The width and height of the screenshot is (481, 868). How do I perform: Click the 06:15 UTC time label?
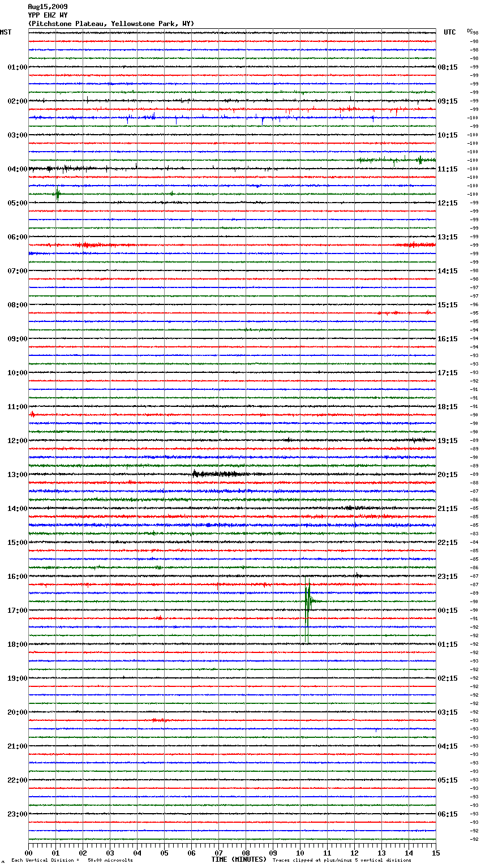(x=448, y=814)
